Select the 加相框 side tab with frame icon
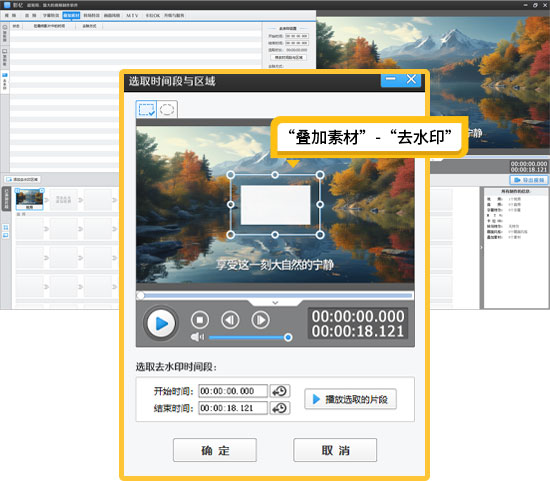Image resolution: width=550 pixels, height=481 pixels. pos(5,58)
